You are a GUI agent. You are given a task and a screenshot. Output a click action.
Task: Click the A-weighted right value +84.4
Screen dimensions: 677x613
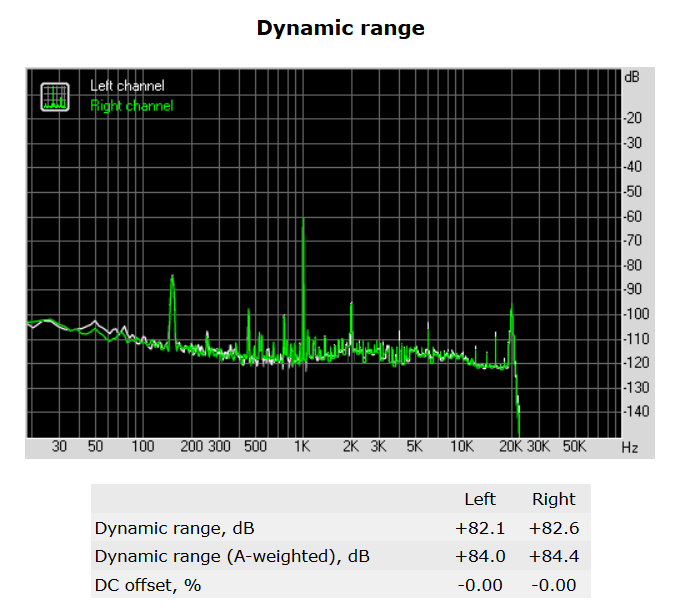pyautogui.click(x=554, y=556)
